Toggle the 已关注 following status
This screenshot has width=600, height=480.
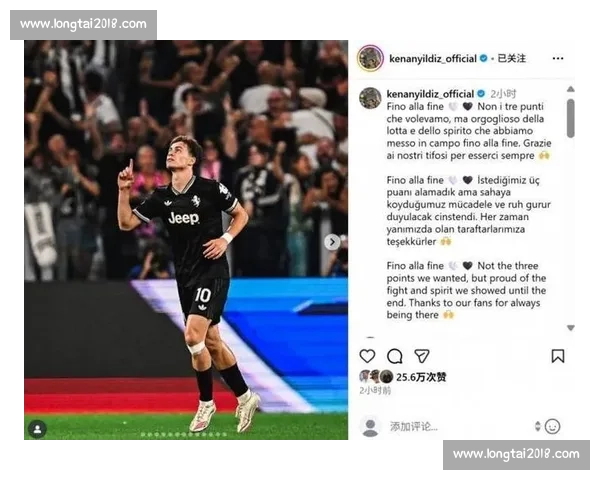(x=512, y=59)
